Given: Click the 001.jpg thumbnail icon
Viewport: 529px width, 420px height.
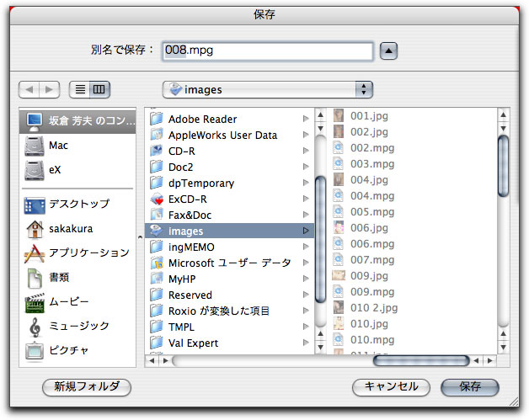Looking at the screenshot, I should coord(339,115).
